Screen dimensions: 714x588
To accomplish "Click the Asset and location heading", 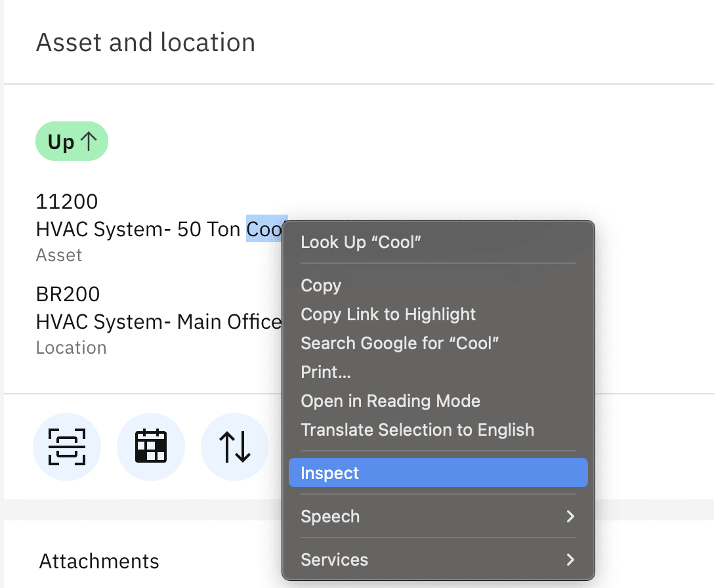I will click(145, 43).
